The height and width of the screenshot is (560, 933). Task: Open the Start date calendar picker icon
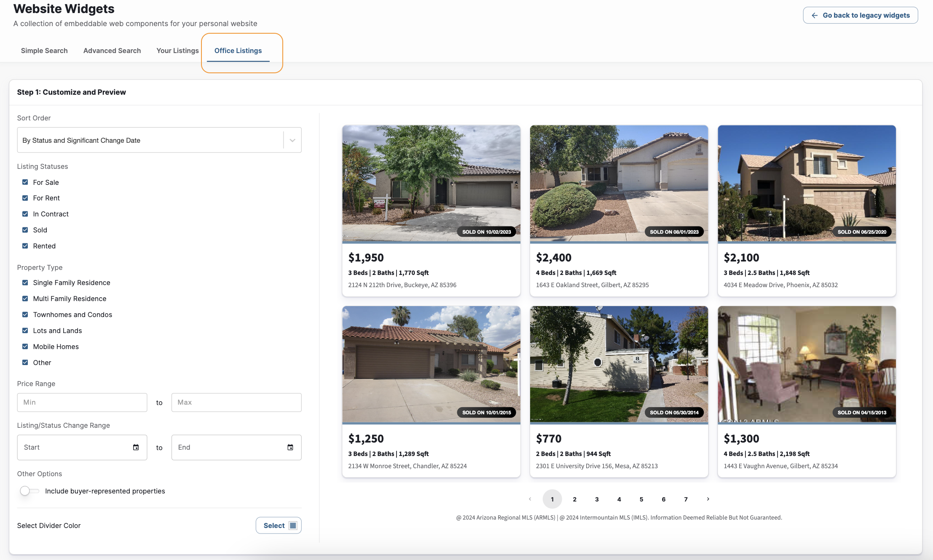click(136, 447)
